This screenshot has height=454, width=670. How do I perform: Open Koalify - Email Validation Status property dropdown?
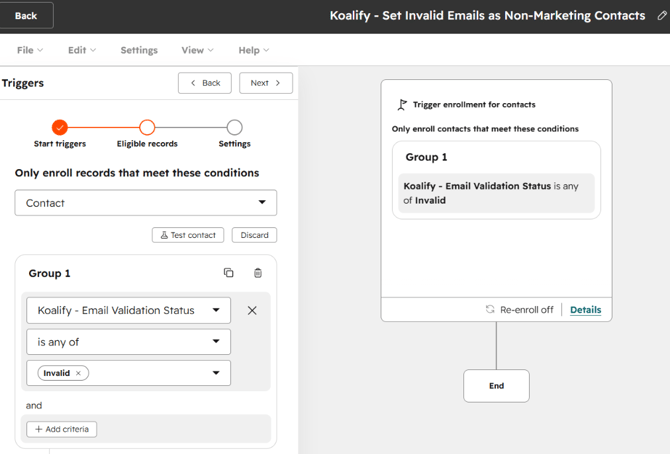point(129,310)
